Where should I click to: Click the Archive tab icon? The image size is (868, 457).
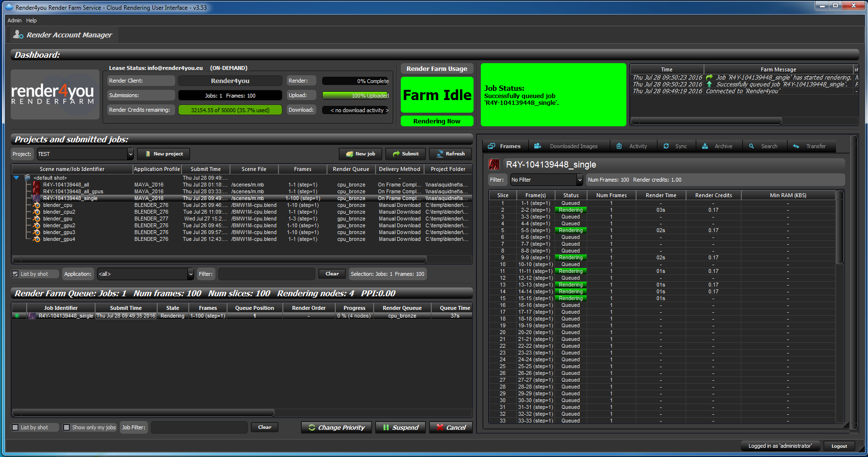(705, 146)
